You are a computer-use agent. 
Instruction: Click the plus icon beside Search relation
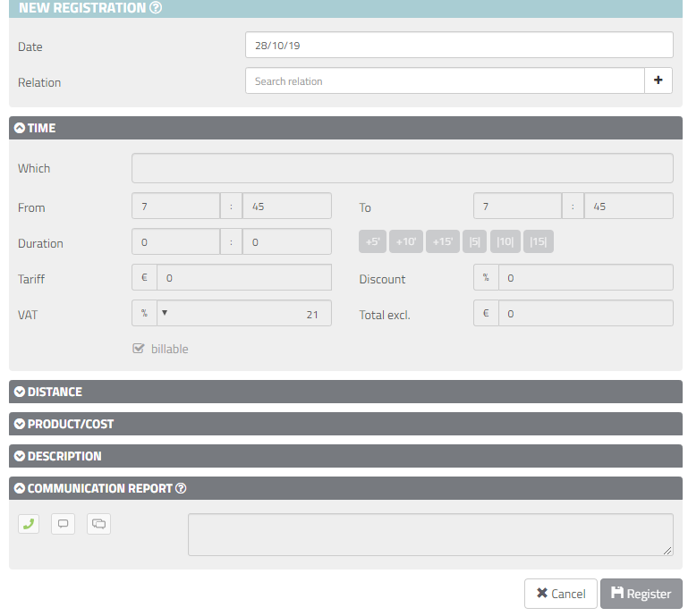pos(658,80)
